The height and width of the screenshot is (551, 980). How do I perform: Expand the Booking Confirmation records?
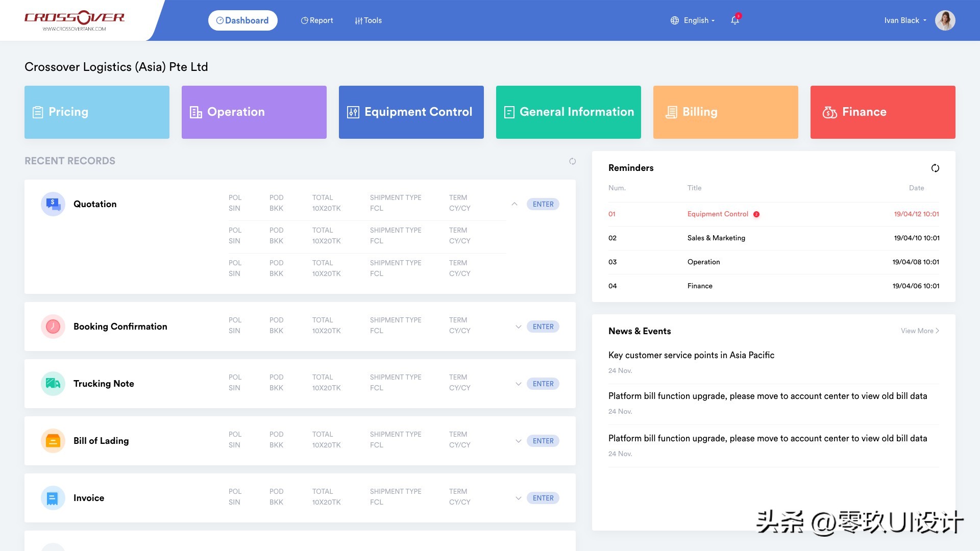(x=518, y=327)
